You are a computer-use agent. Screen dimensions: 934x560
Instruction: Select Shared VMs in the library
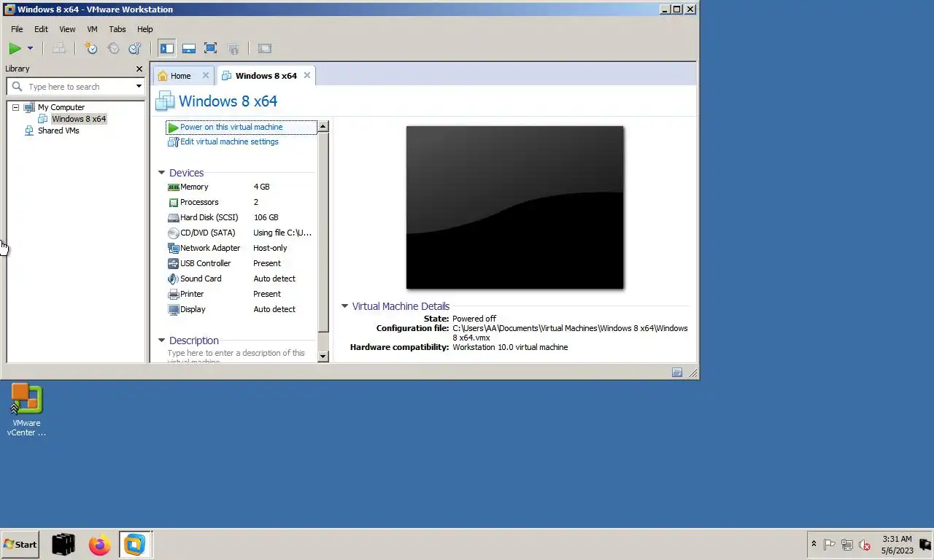[58, 131]
